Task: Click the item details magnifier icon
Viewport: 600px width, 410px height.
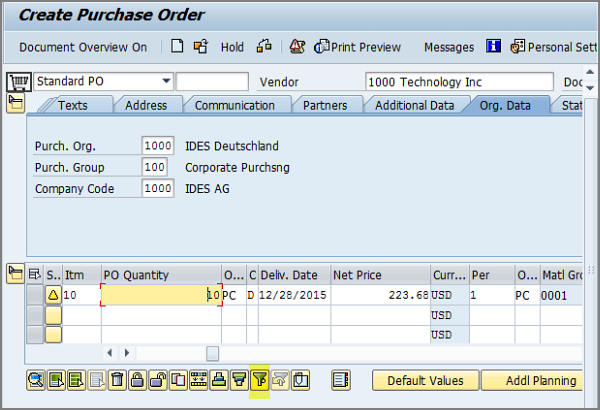Action: 36,379
